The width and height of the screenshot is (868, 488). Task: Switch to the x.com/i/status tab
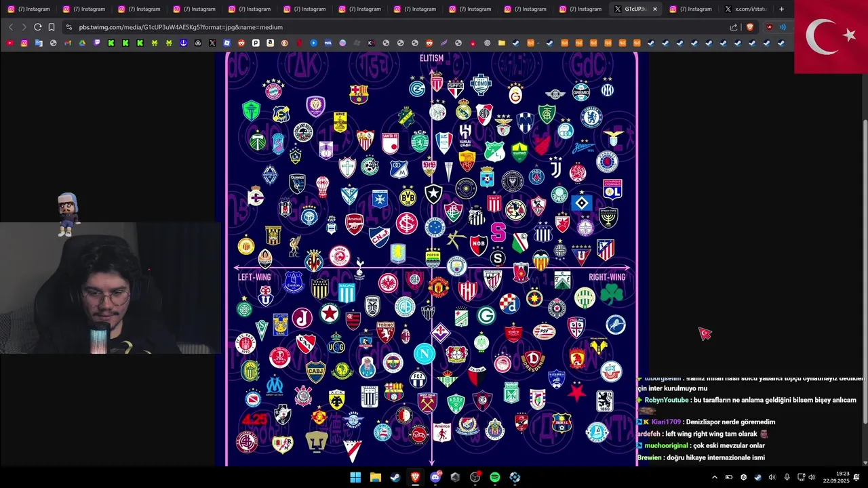[x=745, y=9]
